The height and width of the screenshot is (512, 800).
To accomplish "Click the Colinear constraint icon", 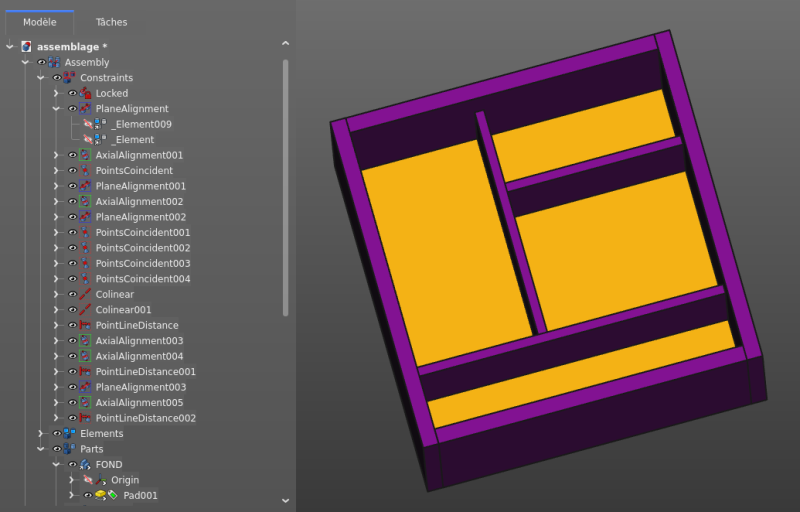I will pos(85,294).
